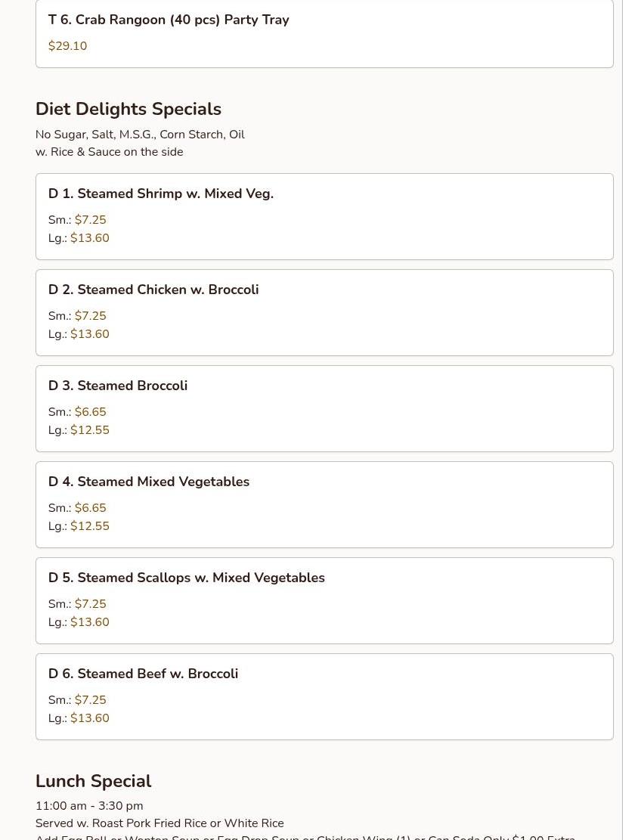Select the D 3. Steamed Broccoli item
The height and width of the screenshot is (840, 638).
tap(117, 386)
